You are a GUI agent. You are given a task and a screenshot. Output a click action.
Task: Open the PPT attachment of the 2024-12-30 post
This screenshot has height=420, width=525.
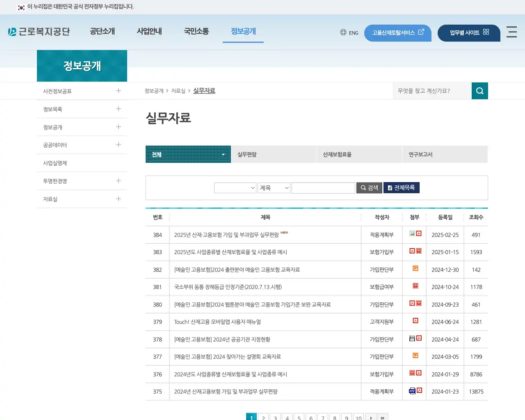415,269
